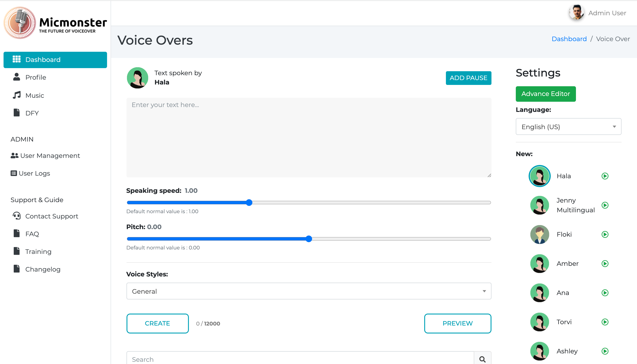The image size is (637, 364).
Task: Open the DFY page from the sidebar
Action: pyautogui.click(x=32, y=113)
